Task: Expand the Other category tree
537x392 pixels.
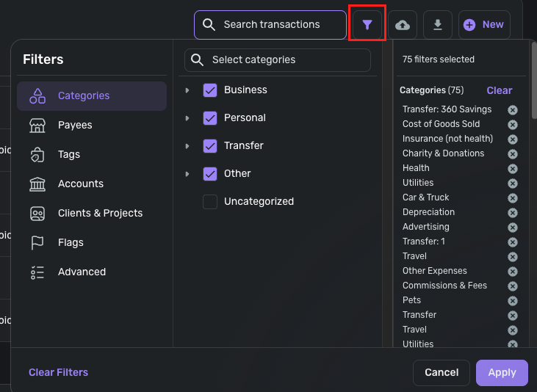Action: tap(187, 174)
